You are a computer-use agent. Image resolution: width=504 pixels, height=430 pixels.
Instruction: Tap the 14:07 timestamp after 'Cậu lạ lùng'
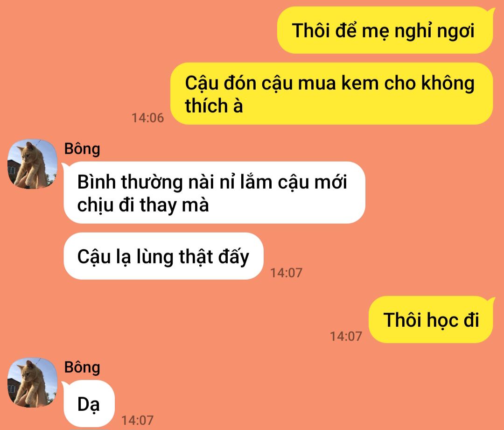coord(286,273)
